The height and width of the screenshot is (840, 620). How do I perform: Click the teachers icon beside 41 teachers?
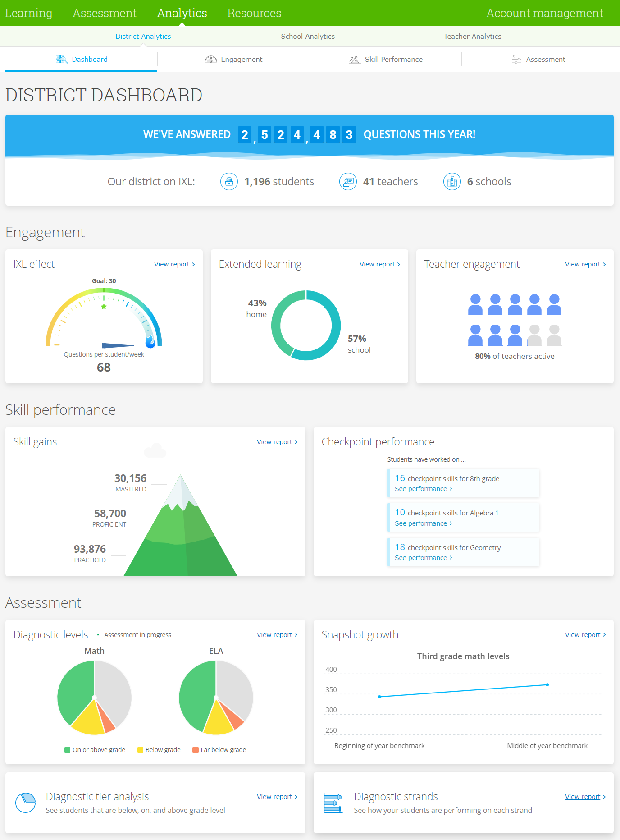pos(348,182)
